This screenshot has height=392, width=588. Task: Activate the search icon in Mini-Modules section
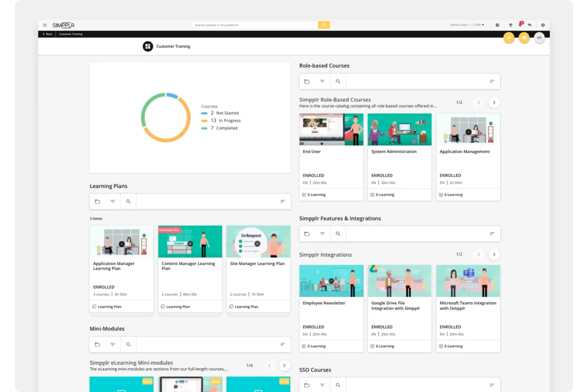coord(128,344)
